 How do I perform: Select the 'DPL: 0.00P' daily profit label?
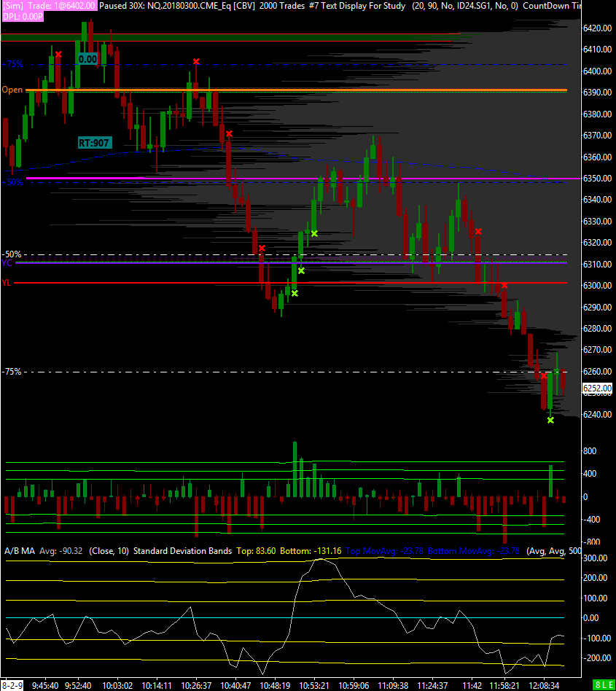pos(23,17)
